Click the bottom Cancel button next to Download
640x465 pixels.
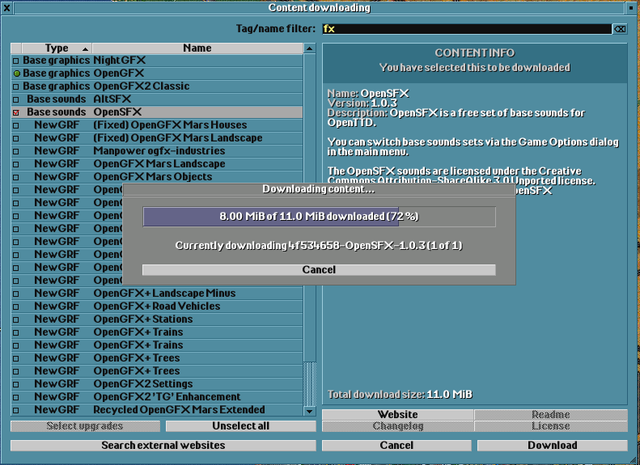click(396, 445)
